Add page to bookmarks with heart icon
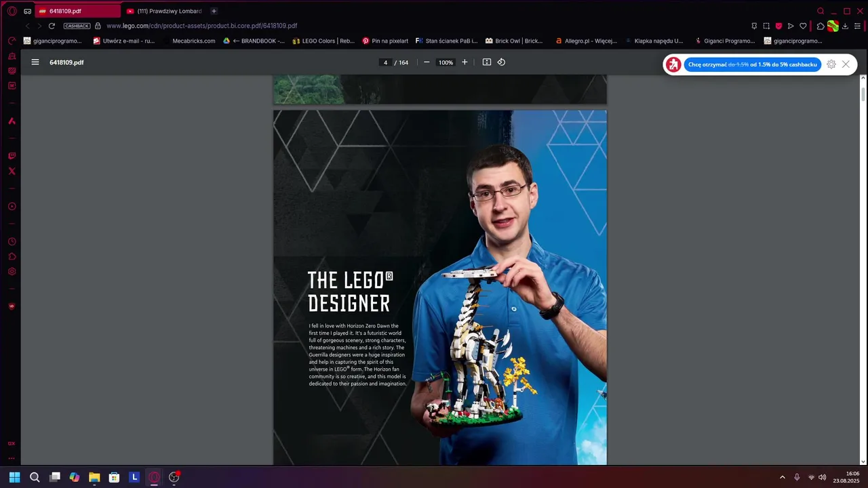 click(803, 26)
